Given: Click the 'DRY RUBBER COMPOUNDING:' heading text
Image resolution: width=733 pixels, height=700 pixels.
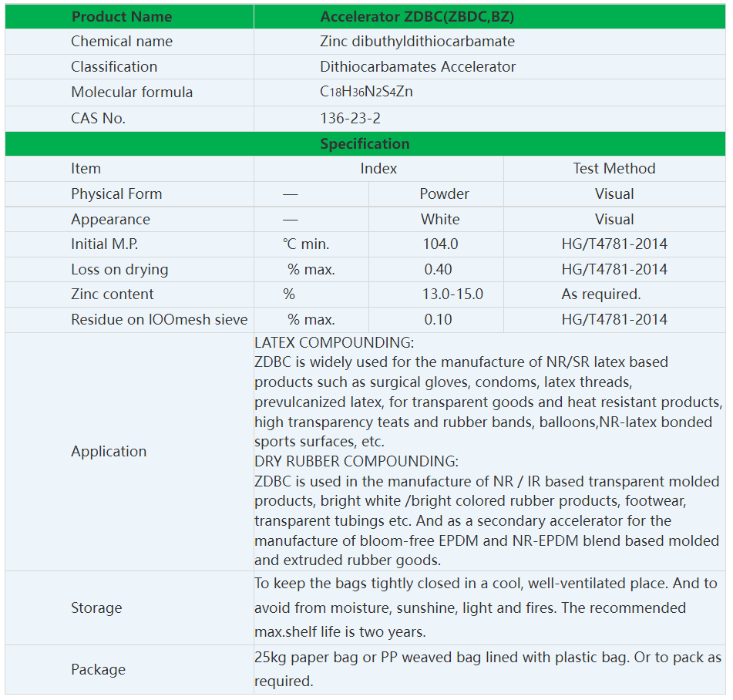Looking at the screenshot, I should click(x=356, y=462).
